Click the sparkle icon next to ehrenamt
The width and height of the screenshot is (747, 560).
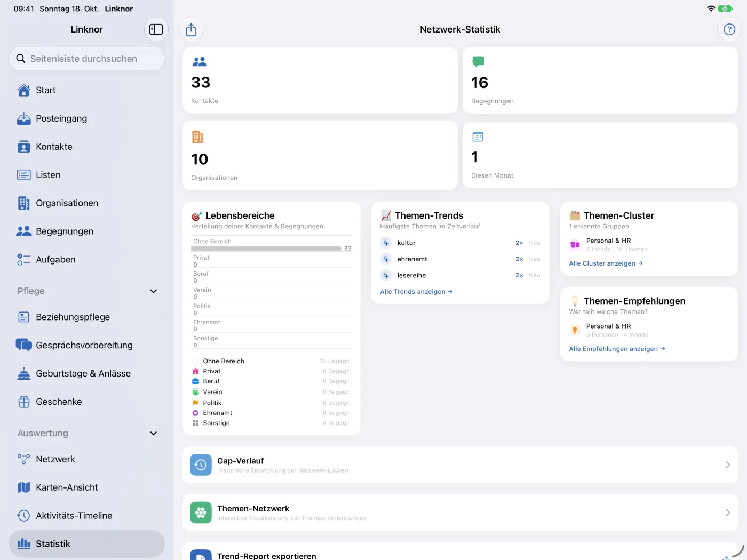[386, 259]
